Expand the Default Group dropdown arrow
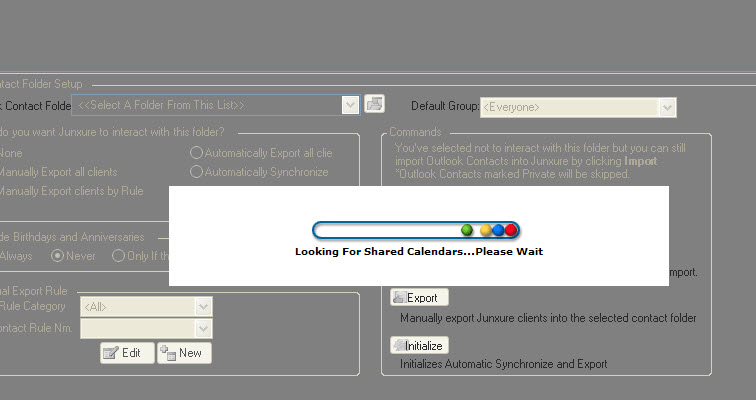The image size is (756, 400). (667, 107)
